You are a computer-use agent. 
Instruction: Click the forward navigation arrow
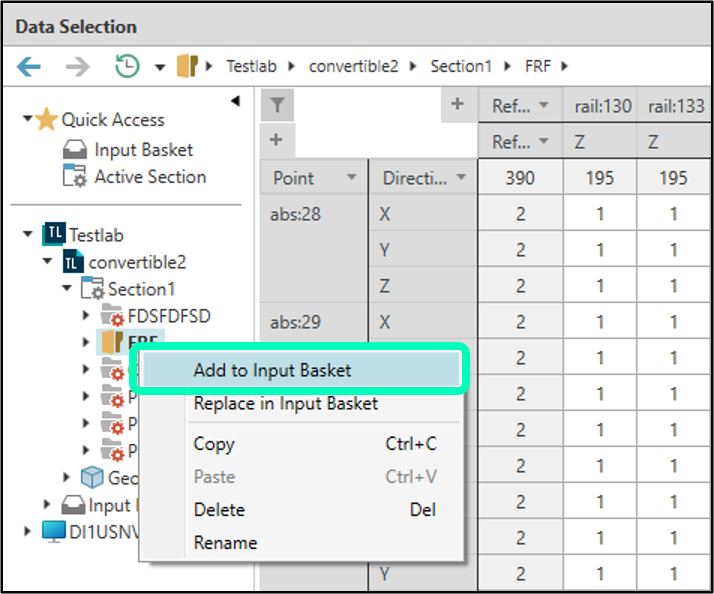pos(78,67)
